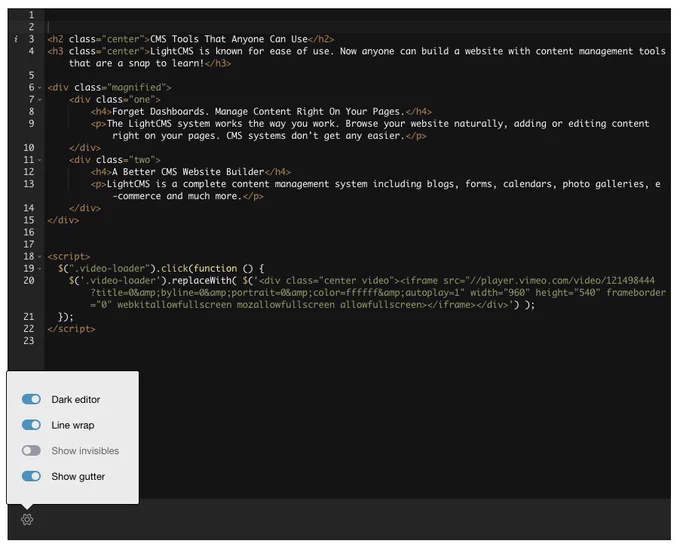Place cursor in 'CMS Tools That Anyone Can Use'
Image resolution: width=680 pixels, height=550 pixels.
(x=229, y=39)
